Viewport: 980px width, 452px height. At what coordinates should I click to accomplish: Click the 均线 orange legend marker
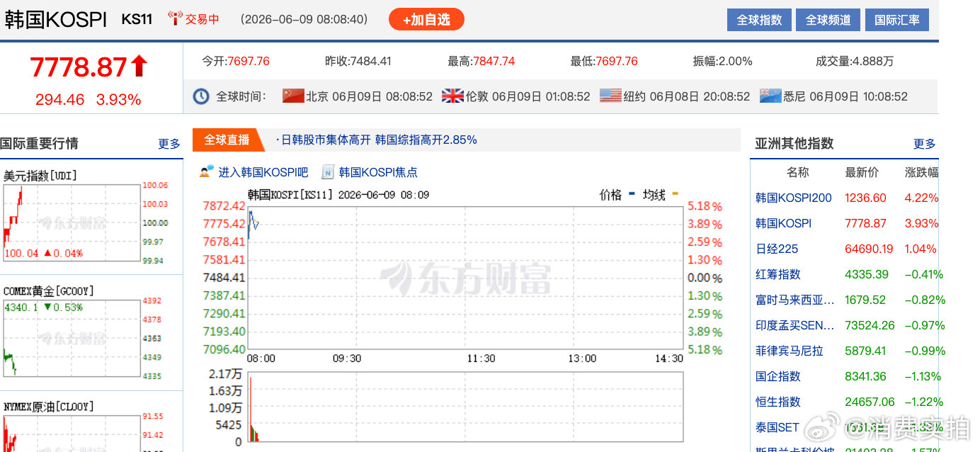click(x=675, y=193)
